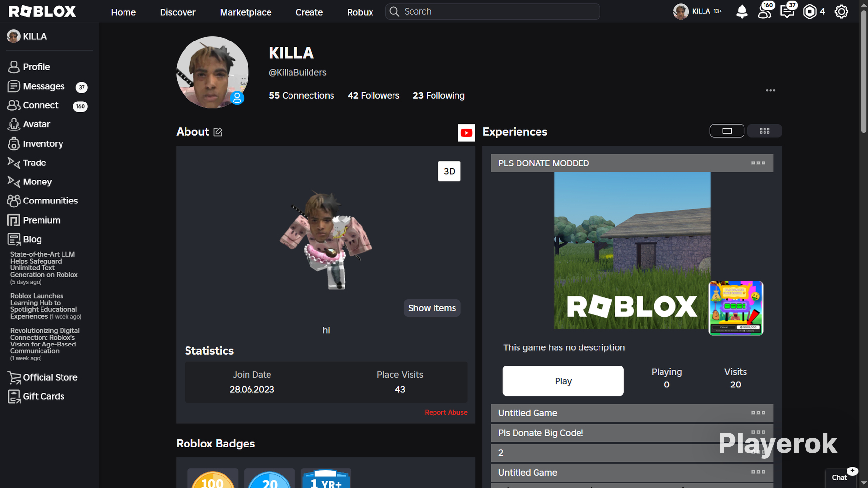868x488 pixels.
Task: Edit the About section with the pencil icon
Action: click(x=218, y=132)
